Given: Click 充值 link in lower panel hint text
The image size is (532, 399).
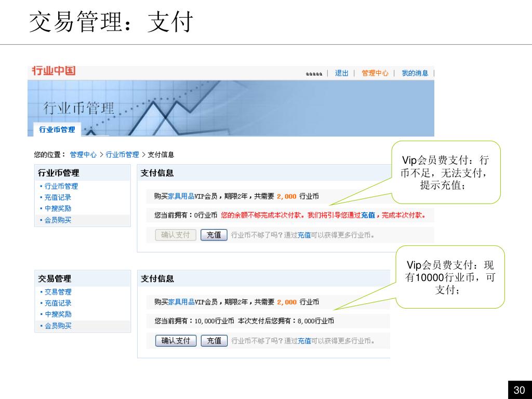Looking at the screenshot, I should tap(304, 341).
